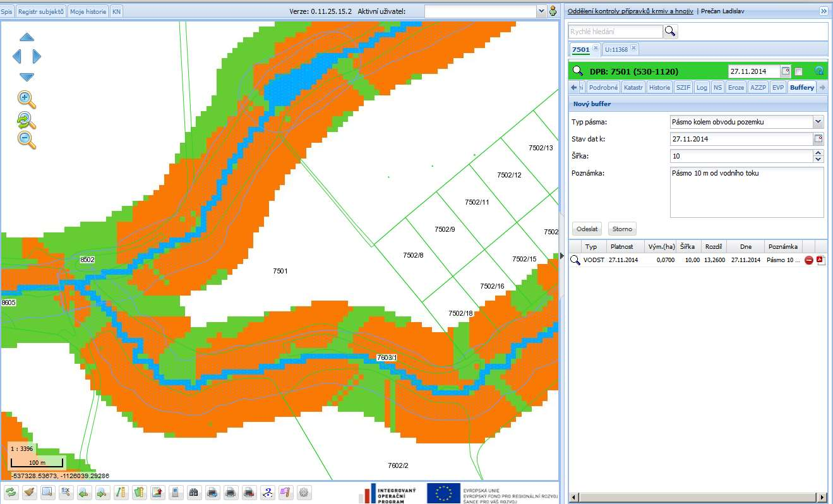Pan the map right with the arrow
This screenshot has height=504, width=833.
37,57
